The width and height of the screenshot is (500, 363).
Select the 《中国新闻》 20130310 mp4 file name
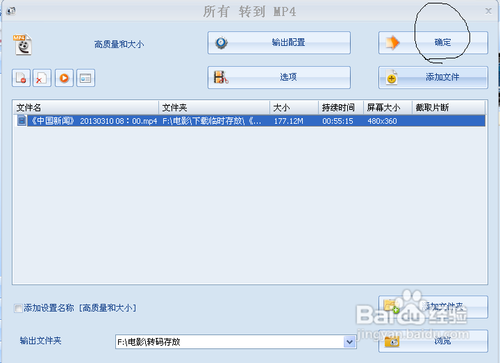click(x=94, y=121)
